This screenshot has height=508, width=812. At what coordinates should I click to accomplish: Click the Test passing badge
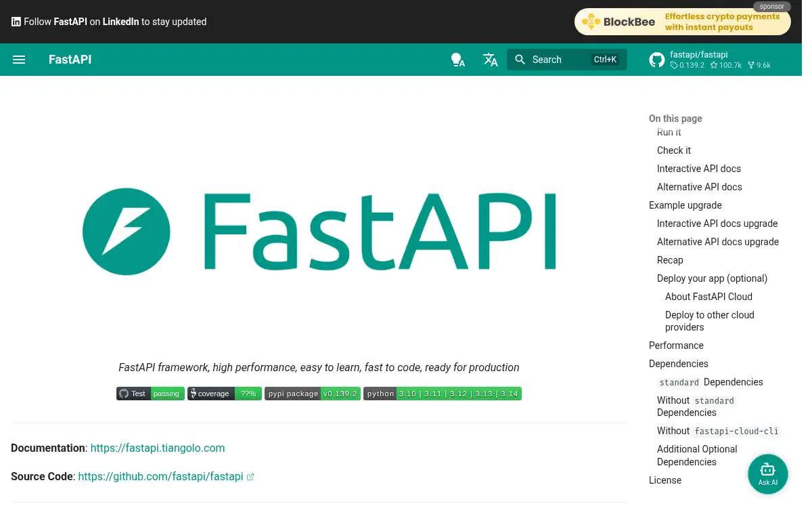coord(150,394)
